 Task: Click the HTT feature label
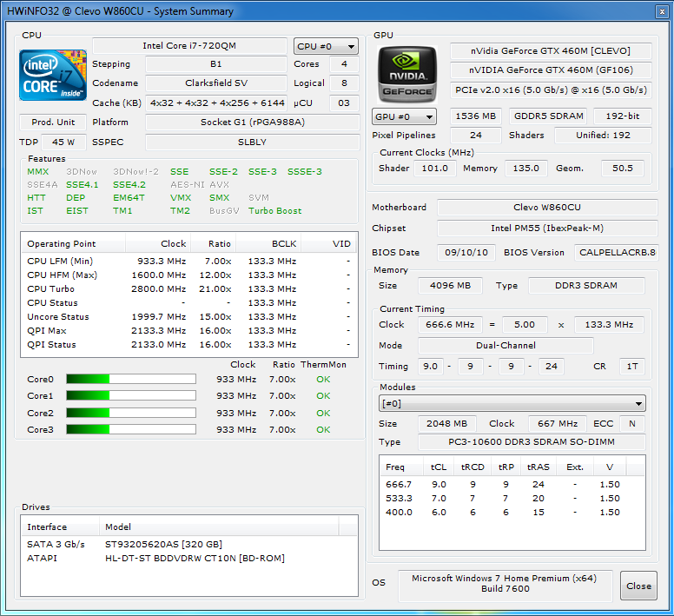point(36,198)
